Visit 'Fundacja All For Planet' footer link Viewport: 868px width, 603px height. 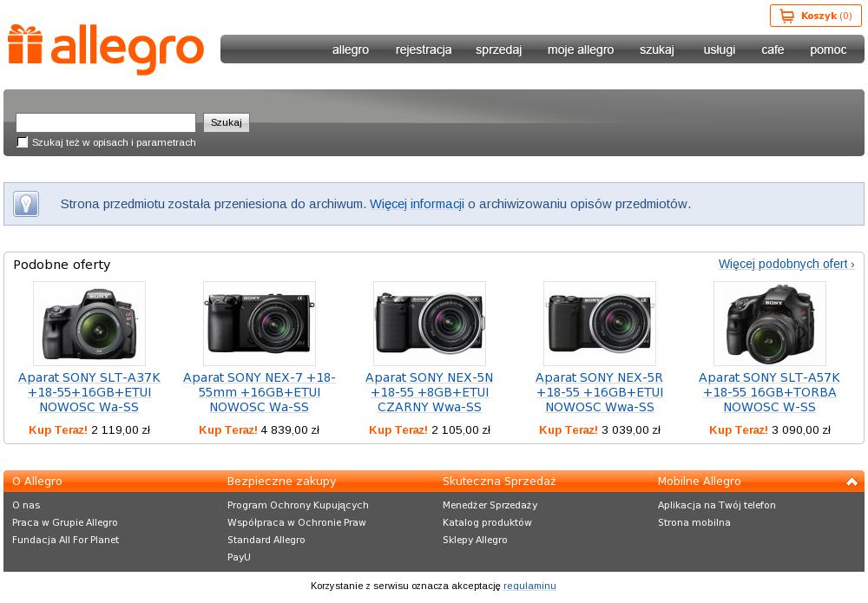pyautogui.click(x=65, y=540)
